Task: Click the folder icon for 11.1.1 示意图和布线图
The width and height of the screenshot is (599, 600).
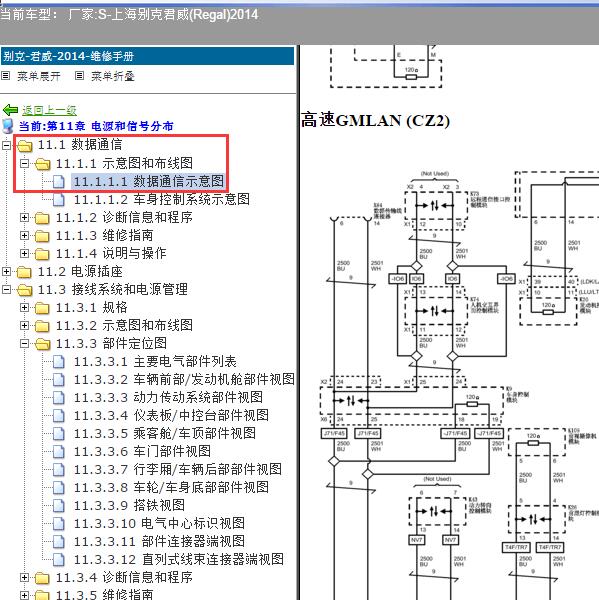Action: pyautogui.click(x=42, y=164)
